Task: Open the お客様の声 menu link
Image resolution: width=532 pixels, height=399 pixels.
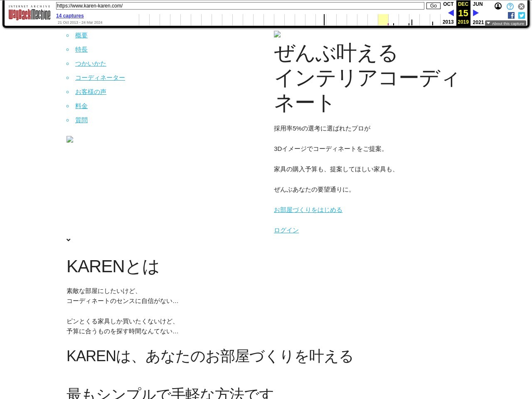Action: [91, 92]
